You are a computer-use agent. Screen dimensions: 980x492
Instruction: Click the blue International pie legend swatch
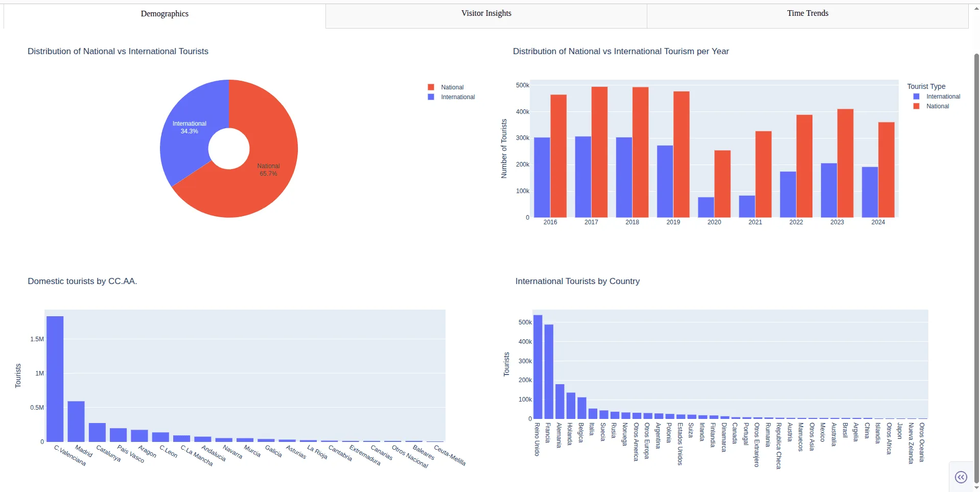coord(431,97)
